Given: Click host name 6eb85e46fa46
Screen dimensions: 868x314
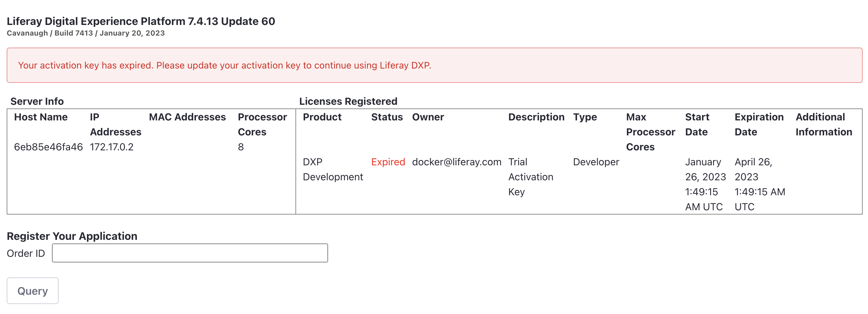Looking at the screenshot, I should click(49, 147).
